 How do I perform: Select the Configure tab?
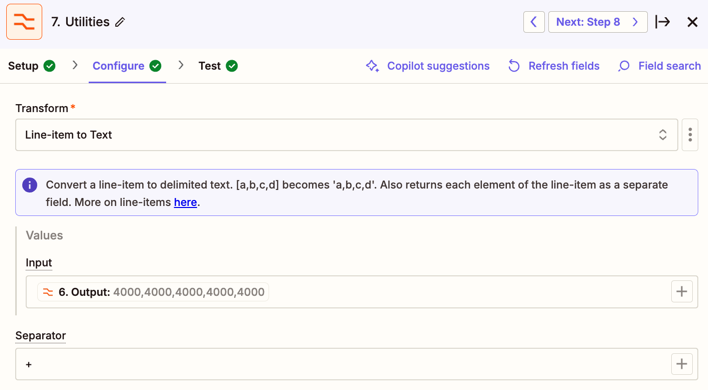pos(127,66)
